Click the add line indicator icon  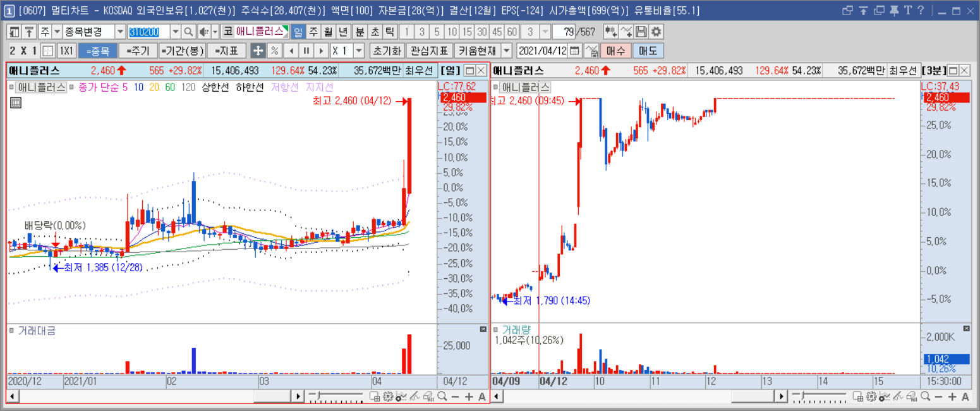626,32
